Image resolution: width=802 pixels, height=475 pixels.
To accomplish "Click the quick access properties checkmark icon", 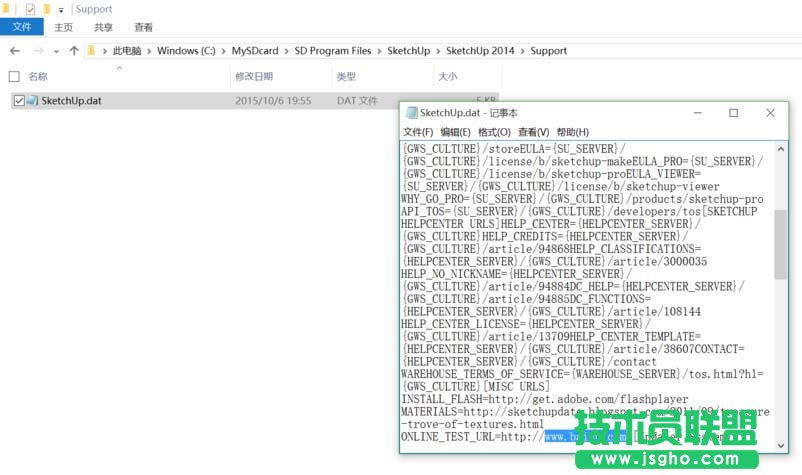I will [30, 9].
